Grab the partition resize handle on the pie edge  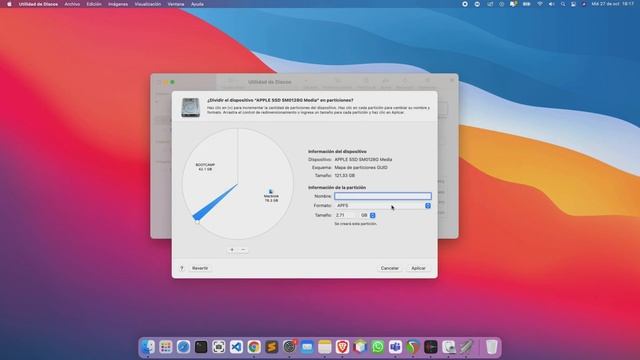coord(197,222)
